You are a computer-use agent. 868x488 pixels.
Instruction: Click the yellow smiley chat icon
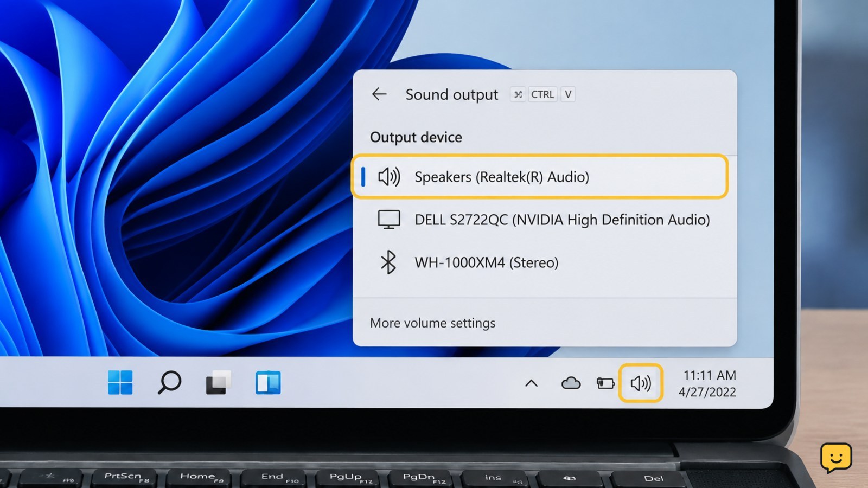[836, 458]
